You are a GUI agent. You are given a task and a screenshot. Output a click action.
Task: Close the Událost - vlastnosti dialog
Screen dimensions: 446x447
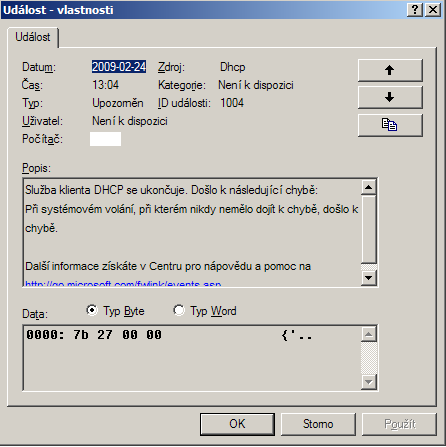(433, 9)
